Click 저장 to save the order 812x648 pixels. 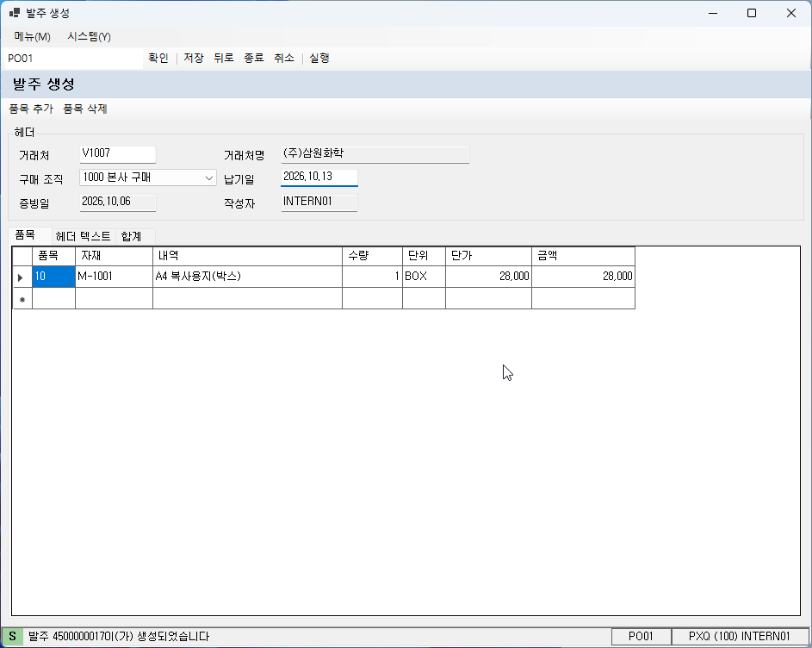click(194, 58)
